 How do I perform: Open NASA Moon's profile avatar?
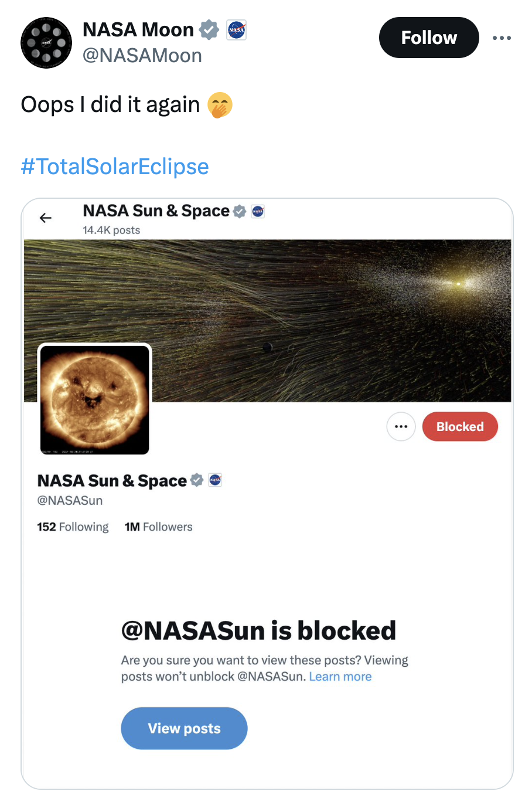coord(46,42)
